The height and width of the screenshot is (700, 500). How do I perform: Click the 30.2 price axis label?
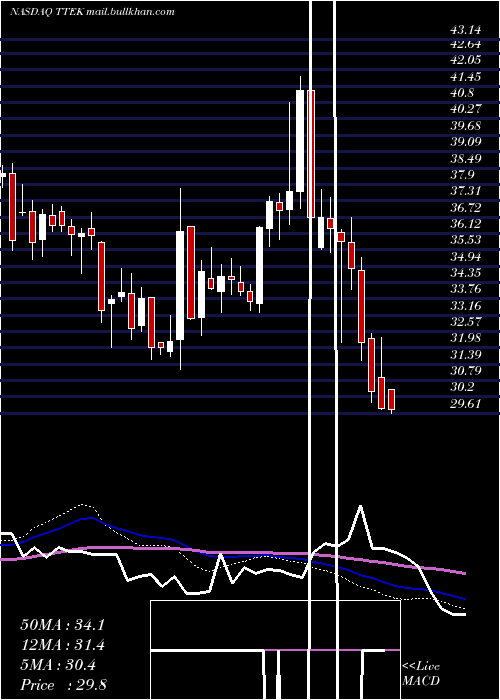click(462, 387)
